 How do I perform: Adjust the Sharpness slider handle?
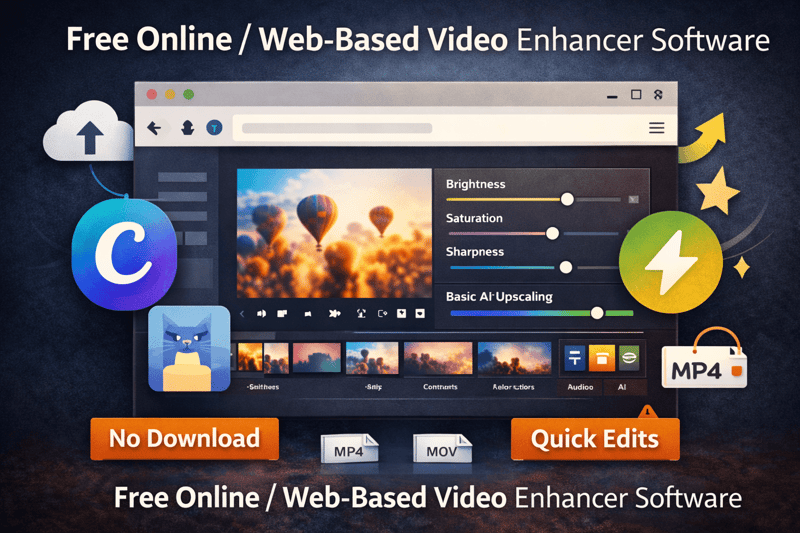pos(565,267)
